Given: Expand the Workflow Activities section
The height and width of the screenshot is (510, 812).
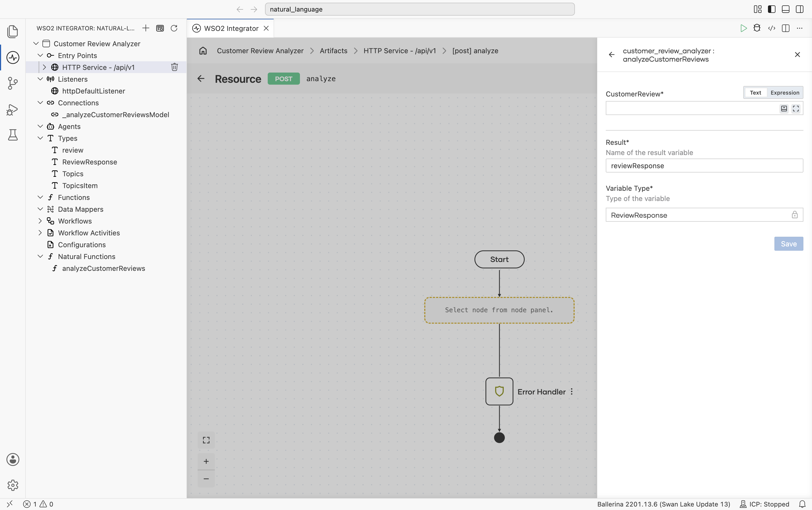Looking at the screenshot, I should pyautogui.click(x=40, y=233).
